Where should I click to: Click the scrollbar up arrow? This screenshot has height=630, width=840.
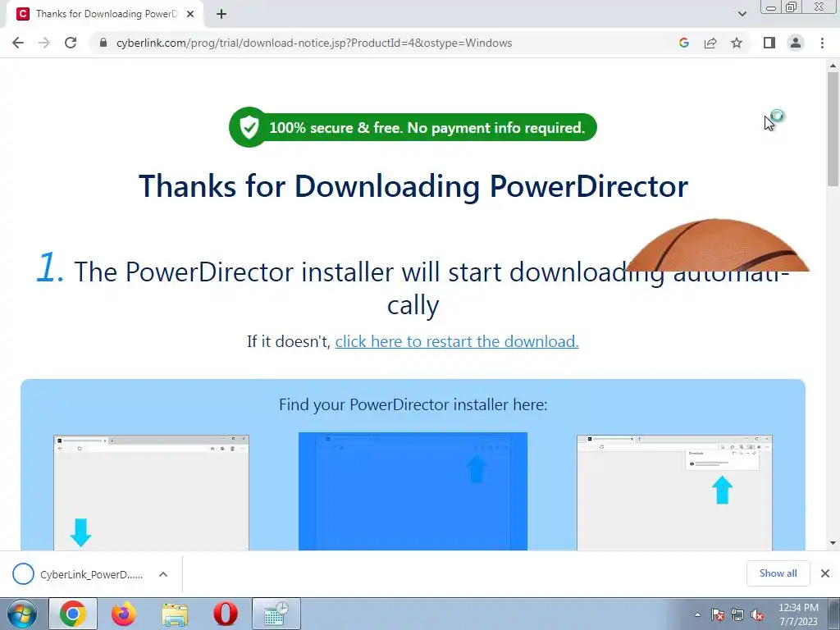[833, 66]
